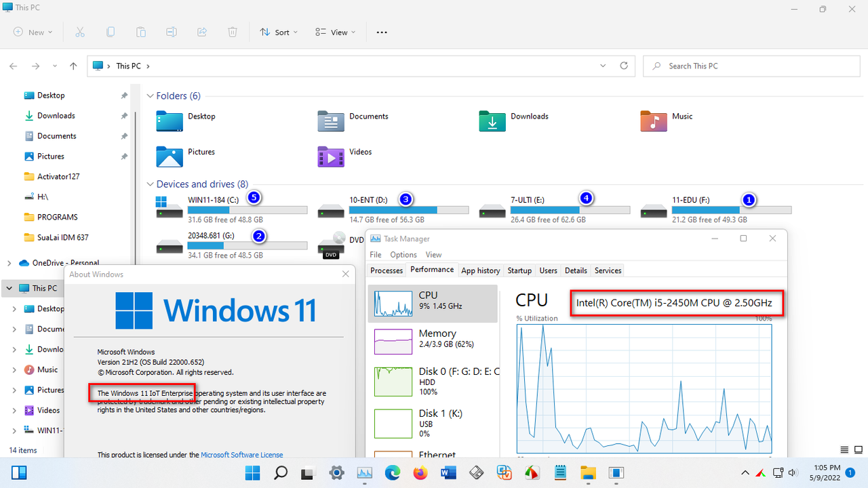Screen dimensions: 868x488
Task: Open the Music folder in Folders group
Action: tap(667, 121)
